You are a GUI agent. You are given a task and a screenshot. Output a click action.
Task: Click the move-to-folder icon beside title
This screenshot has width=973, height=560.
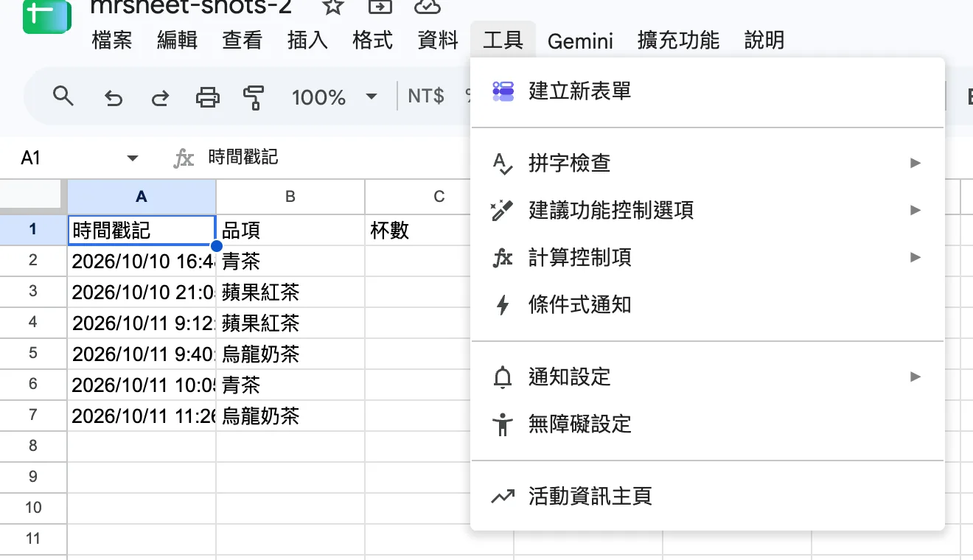(x=380, y=7)
